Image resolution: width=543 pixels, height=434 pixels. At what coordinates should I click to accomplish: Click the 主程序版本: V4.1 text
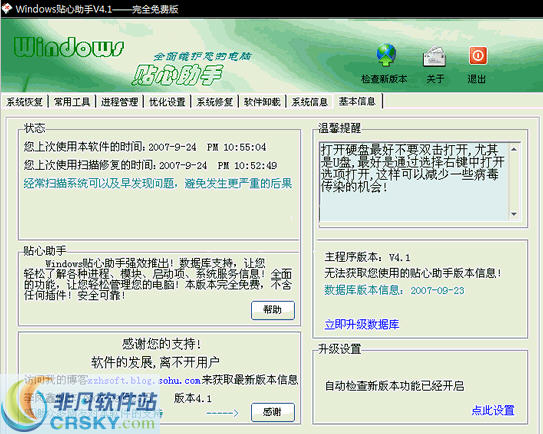point(367,257)
